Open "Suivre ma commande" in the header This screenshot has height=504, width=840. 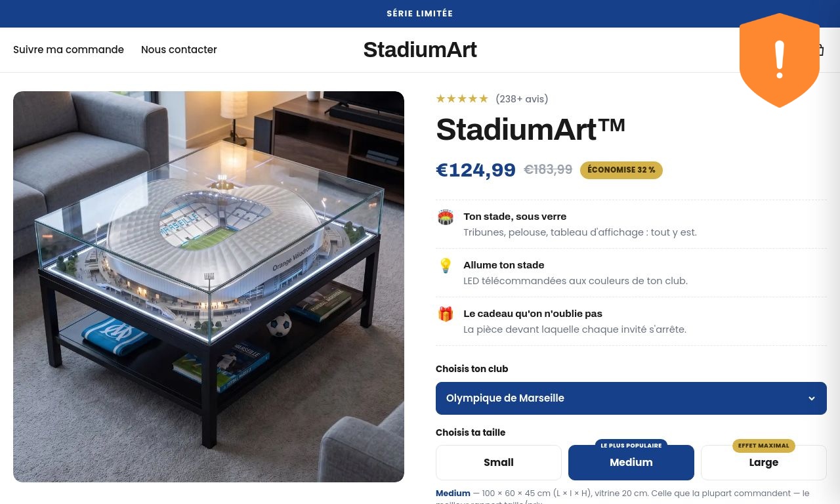[68, 50]
